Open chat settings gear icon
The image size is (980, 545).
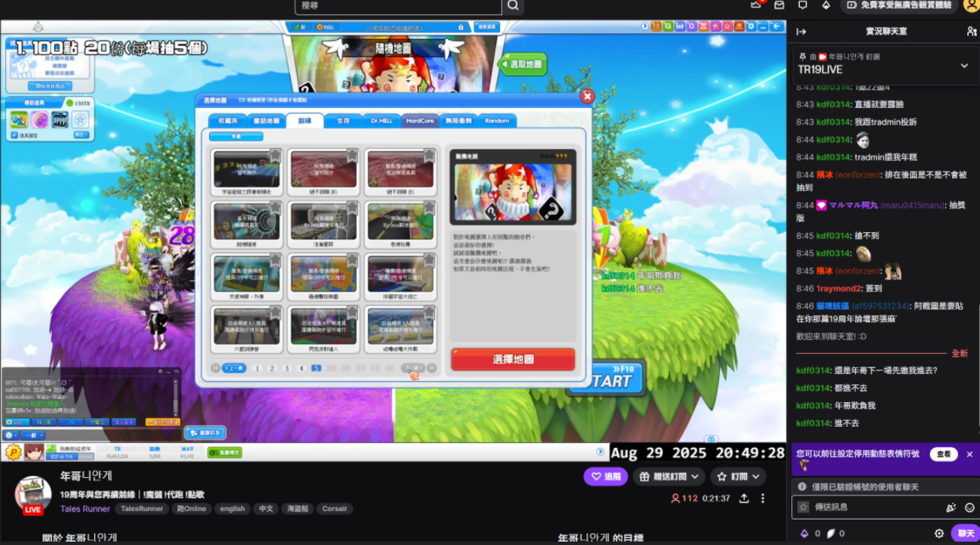(x=939, y=533)
